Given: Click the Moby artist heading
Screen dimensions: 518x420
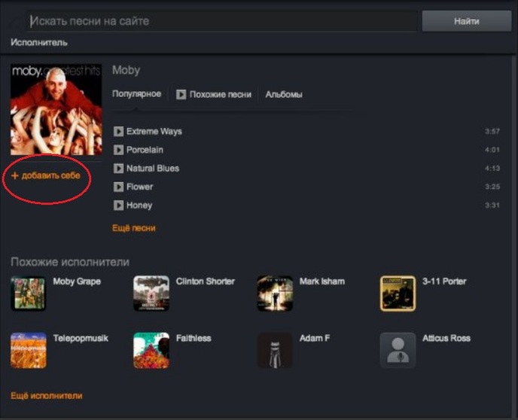Looking at the screenshot, I should click(126, 70).
